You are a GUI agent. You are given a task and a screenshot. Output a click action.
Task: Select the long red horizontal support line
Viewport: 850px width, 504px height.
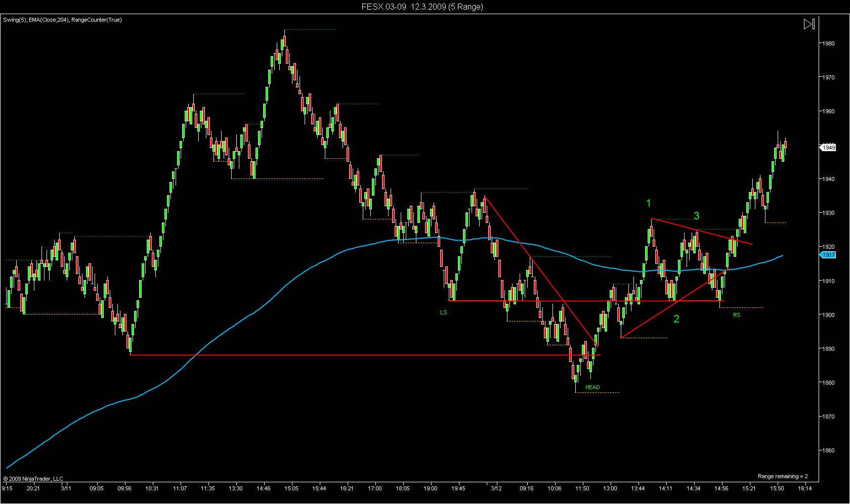coord(365,355)
